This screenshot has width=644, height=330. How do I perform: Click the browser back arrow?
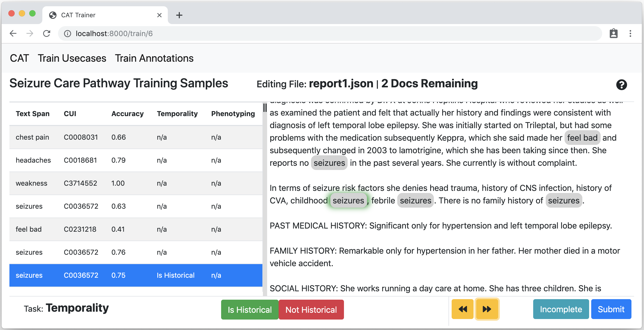point(13,33)
